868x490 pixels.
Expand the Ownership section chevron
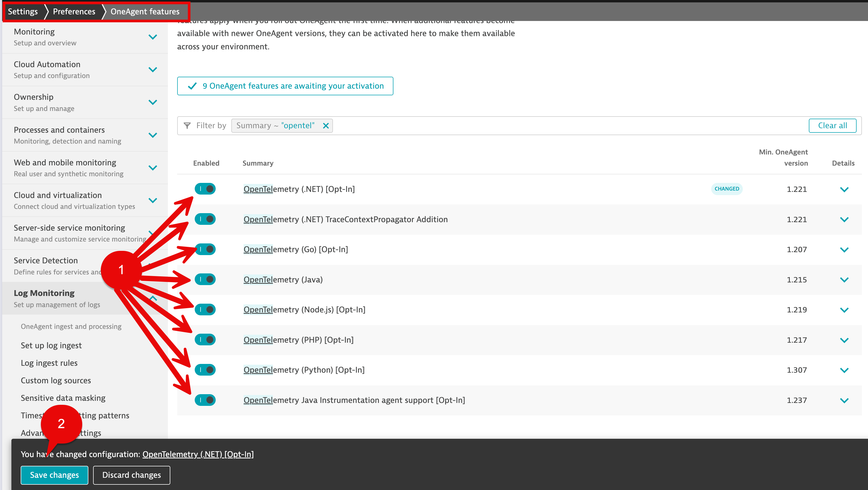pos(153,102)
